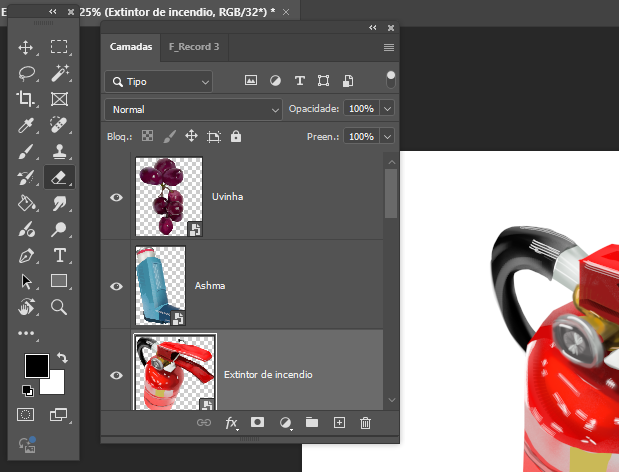Add a layer style with fx

pos(231,423)
